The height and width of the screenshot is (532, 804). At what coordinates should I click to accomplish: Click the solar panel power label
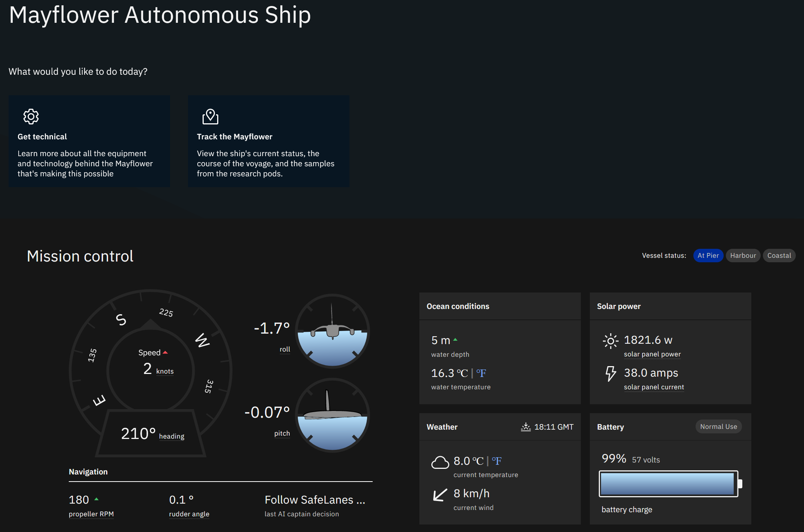point(652,354)
